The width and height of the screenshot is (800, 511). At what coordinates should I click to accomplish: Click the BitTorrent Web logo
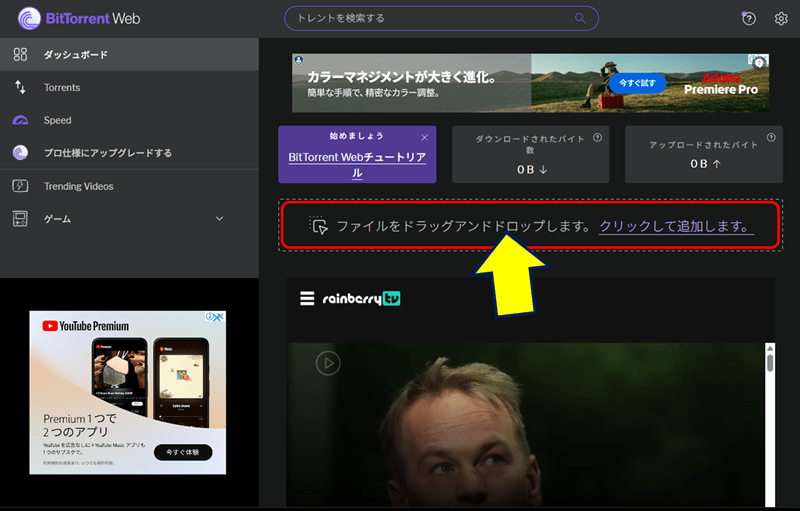click(79, 18)
